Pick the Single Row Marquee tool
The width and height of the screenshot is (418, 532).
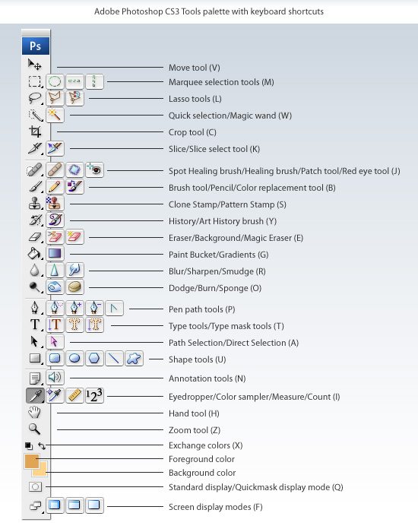(74, 81)
